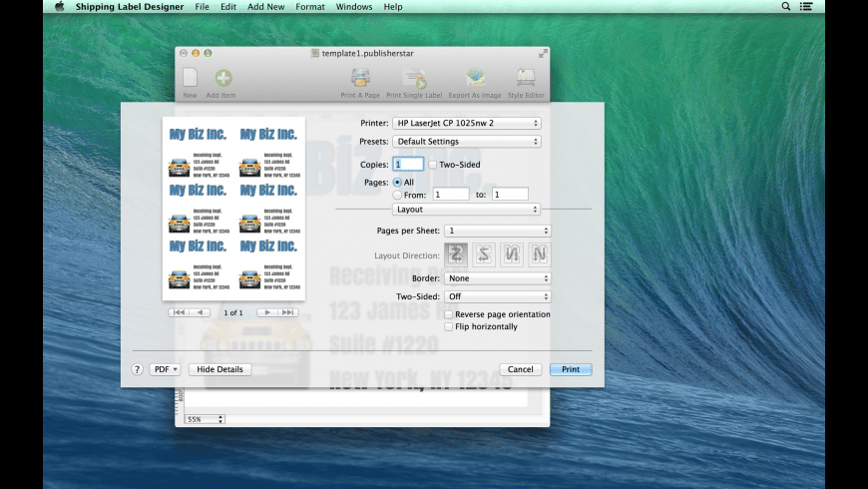Open the Shipping Label Designer app menu

pos(130,7)
